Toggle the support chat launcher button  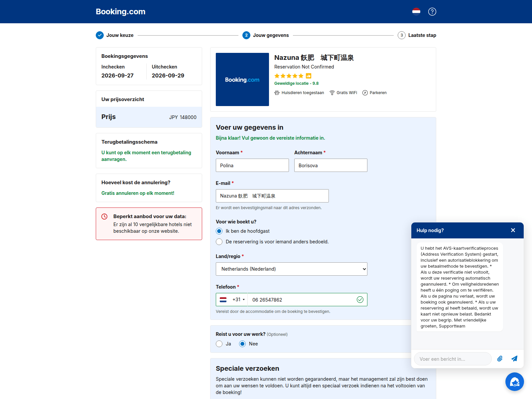tap(515, 382)
